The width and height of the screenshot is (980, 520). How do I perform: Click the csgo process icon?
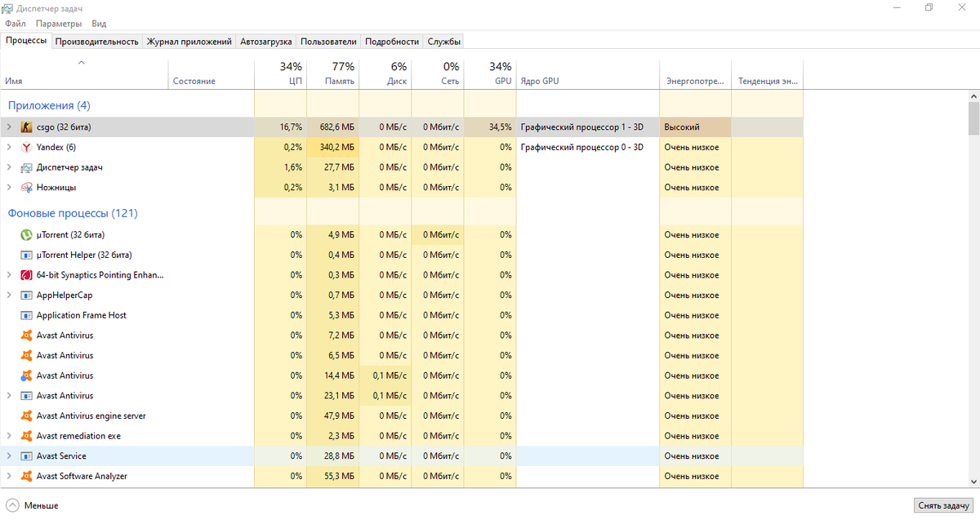pyautogui.click(x=26, y=127)
